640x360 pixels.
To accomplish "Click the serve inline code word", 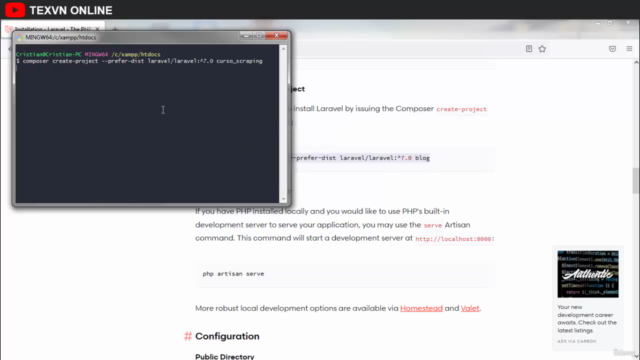I will pyautogui.click(x=433, y=225).
